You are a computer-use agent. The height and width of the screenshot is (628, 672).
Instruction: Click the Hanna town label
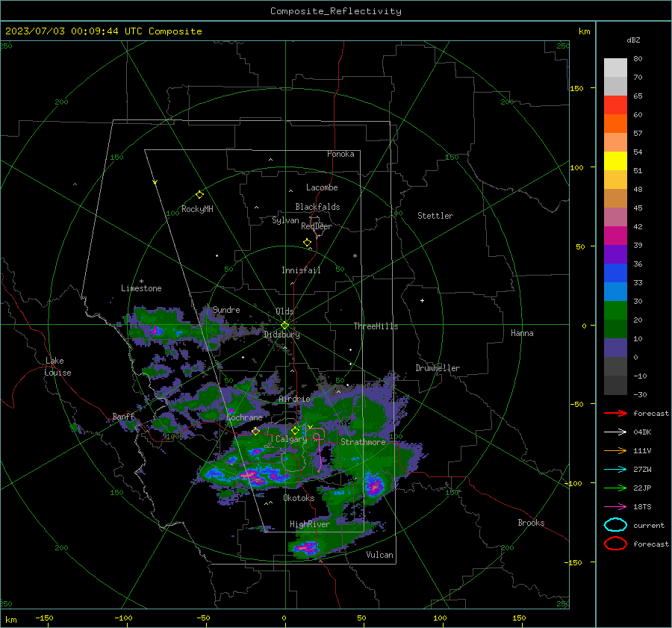coord(522,333)
